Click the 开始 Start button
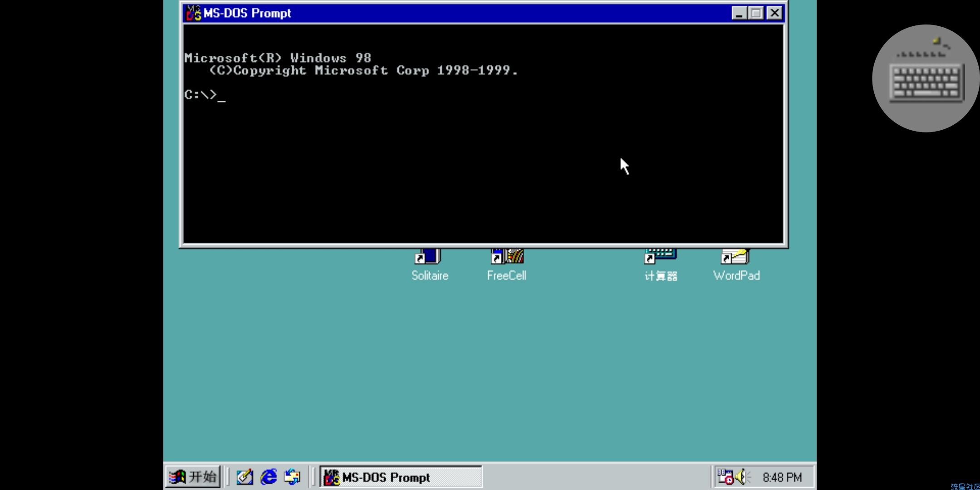 [x=193, y=477]
